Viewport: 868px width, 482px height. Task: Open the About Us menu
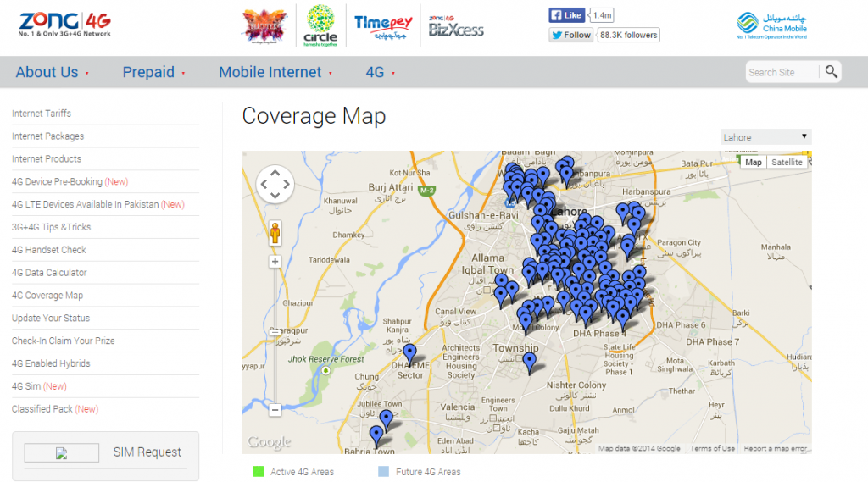[x=47, y=72]
